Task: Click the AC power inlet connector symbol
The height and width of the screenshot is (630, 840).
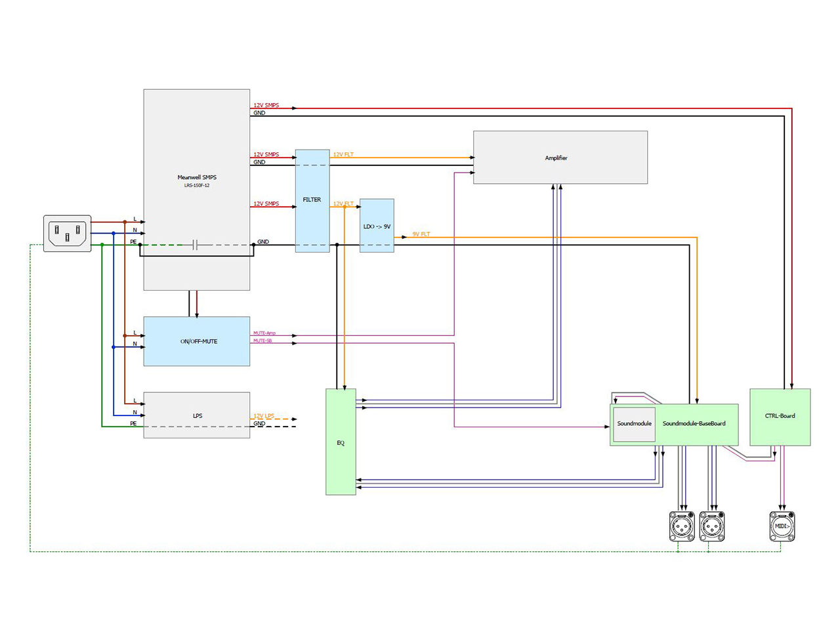Action: pyautogui.click(x=68, y=233)
